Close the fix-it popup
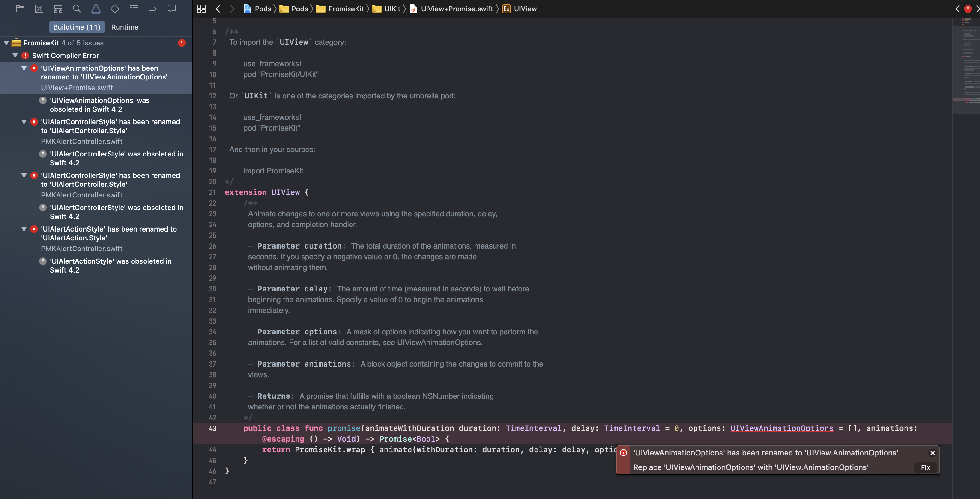This screenshot has height=499, width=980. tap(932, 453)
